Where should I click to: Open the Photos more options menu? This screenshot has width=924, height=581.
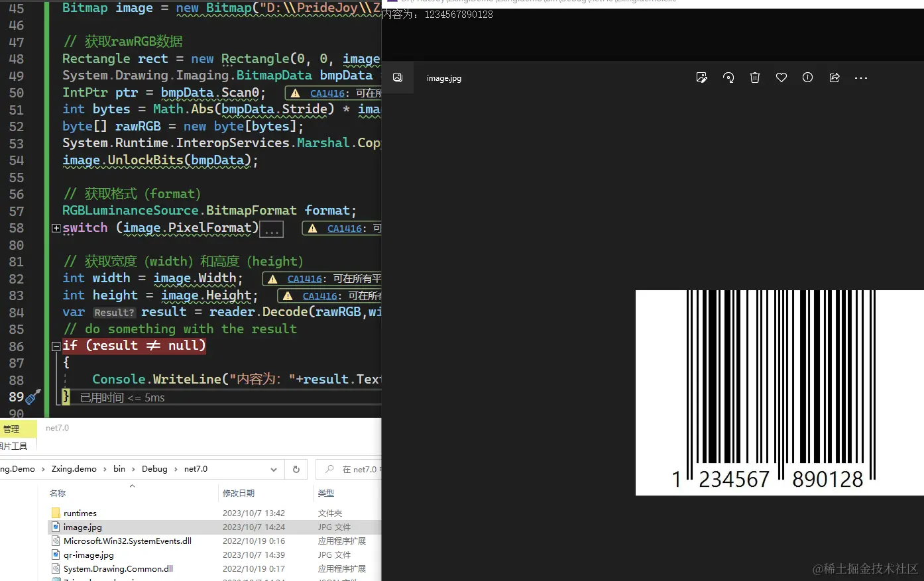tap(861, 78)
